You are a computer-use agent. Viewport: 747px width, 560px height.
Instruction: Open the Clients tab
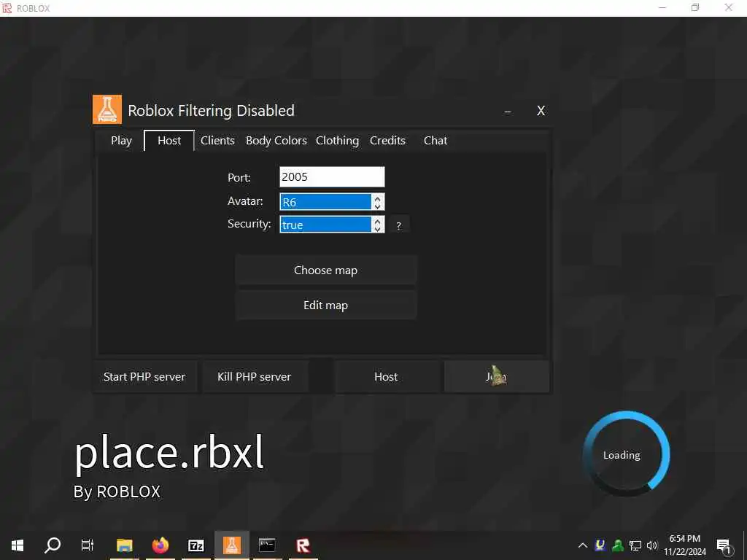click(217, 141)
